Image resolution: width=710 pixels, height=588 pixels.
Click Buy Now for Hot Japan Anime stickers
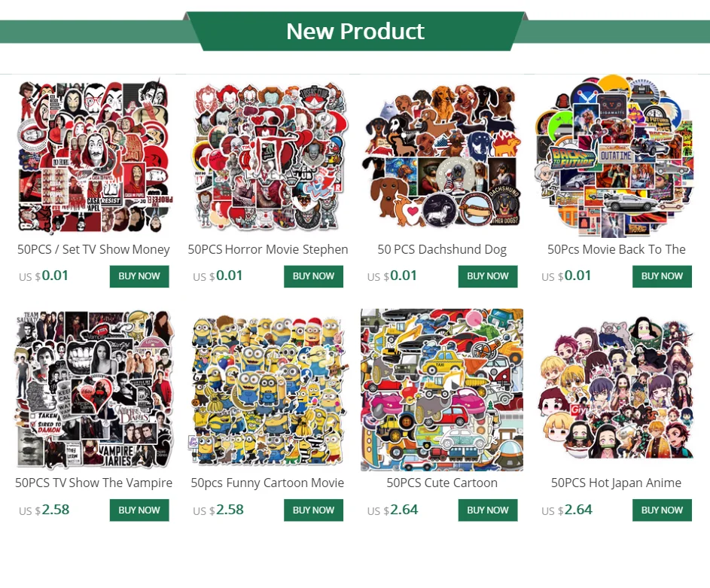tap(662, 510)
